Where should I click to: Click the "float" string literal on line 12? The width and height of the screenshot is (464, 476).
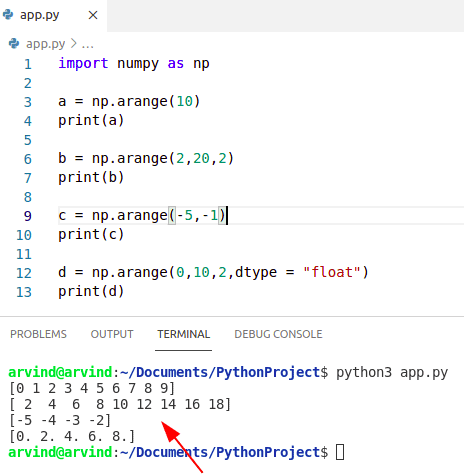pyautogui.click(x=332, y=273)
